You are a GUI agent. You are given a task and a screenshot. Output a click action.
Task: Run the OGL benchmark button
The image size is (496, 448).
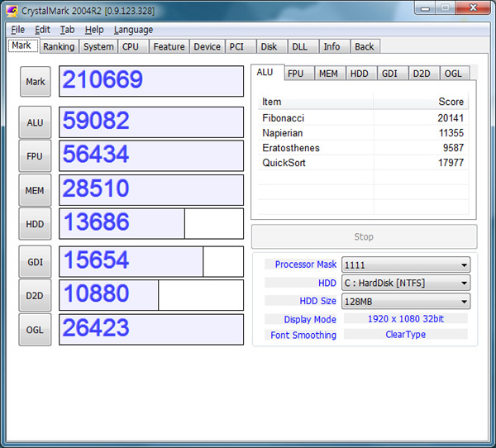[x=35, y=330]
